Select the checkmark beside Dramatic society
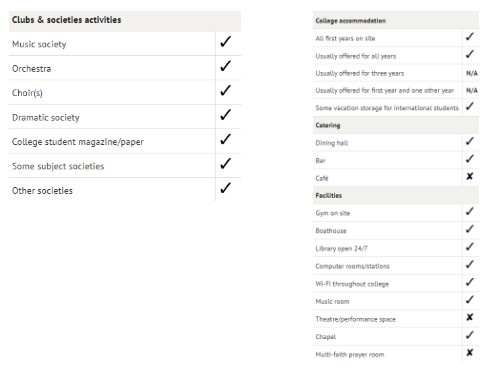The image size is (495, 380). (226, 115)
